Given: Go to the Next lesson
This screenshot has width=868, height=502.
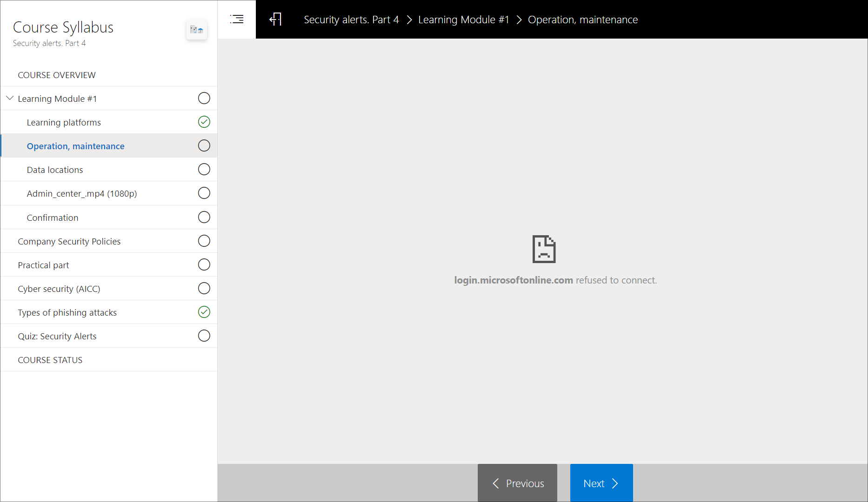Looking at the screenshot, I should pos(601,483).
